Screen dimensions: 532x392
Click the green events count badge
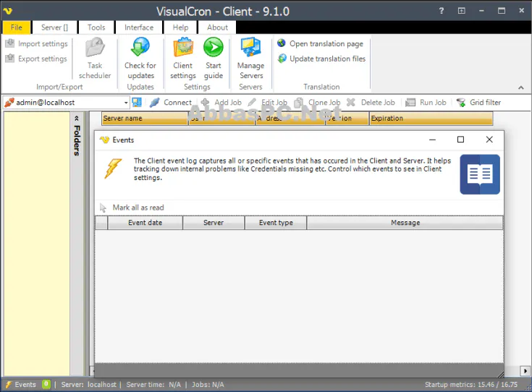click(x=46, y=384)
